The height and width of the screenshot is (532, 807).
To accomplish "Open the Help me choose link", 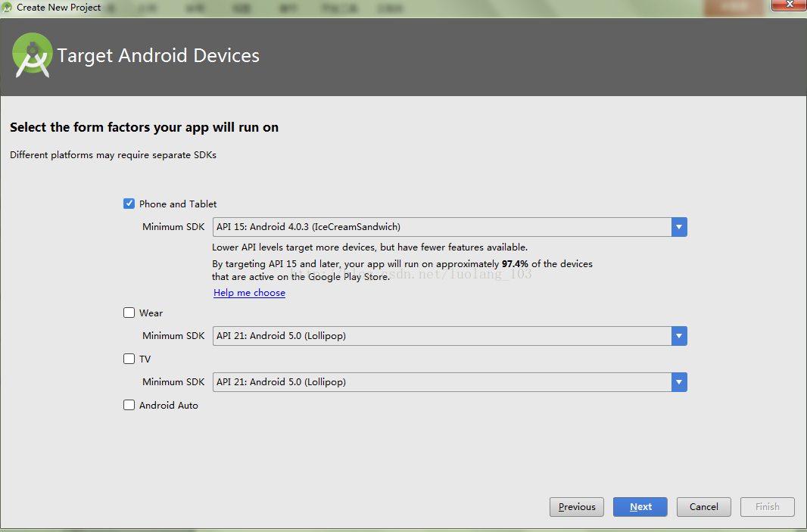I will click(x=250, y=293).
